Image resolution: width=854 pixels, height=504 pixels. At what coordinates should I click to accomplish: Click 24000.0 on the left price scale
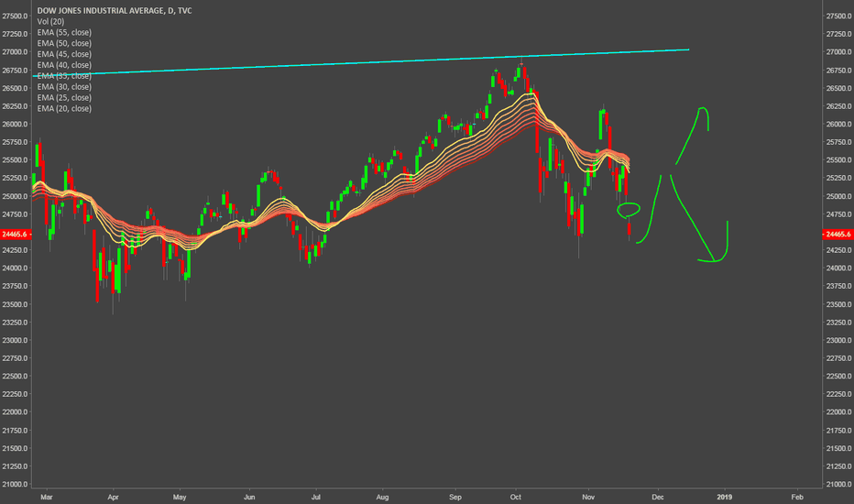[x=15, y=268]
